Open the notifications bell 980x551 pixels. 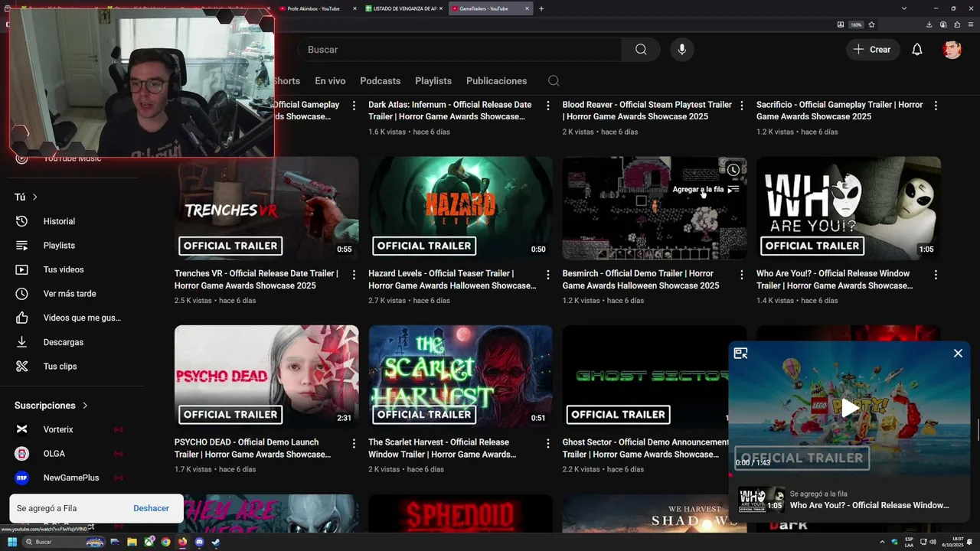pyautogui.click(x=916, y=49)
